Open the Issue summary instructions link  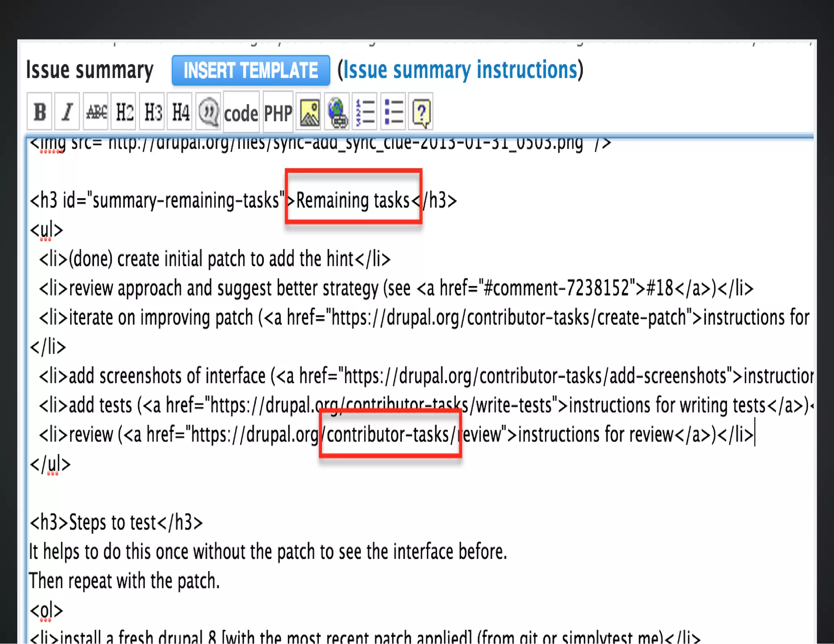(460, 70)
